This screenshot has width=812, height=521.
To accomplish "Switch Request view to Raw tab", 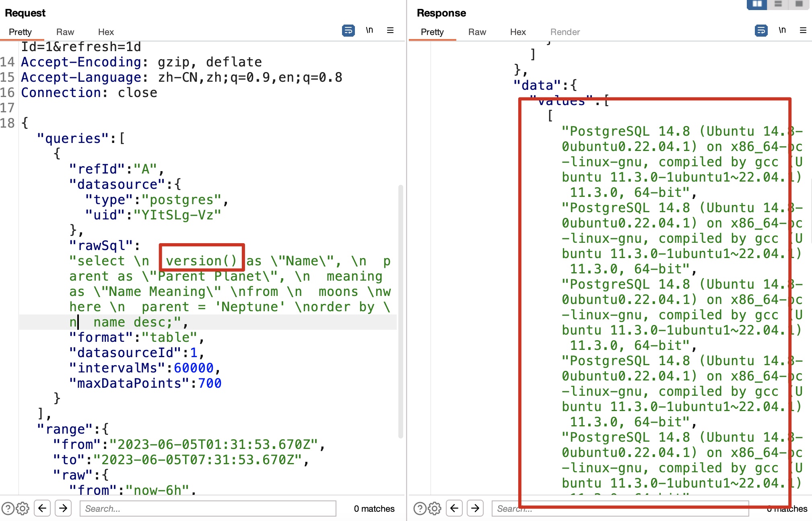I will click(x=65, y=32).
